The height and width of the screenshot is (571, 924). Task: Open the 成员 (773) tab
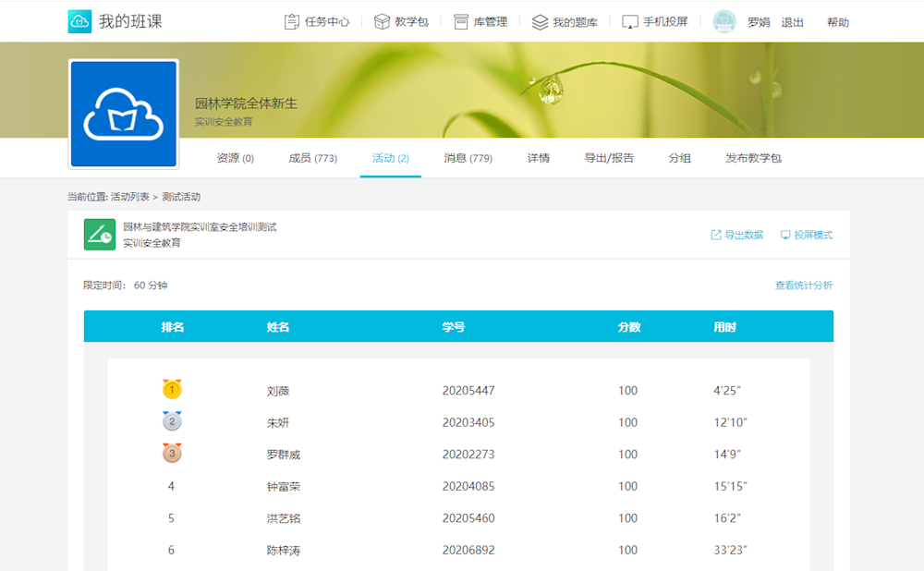pos(312,158)
